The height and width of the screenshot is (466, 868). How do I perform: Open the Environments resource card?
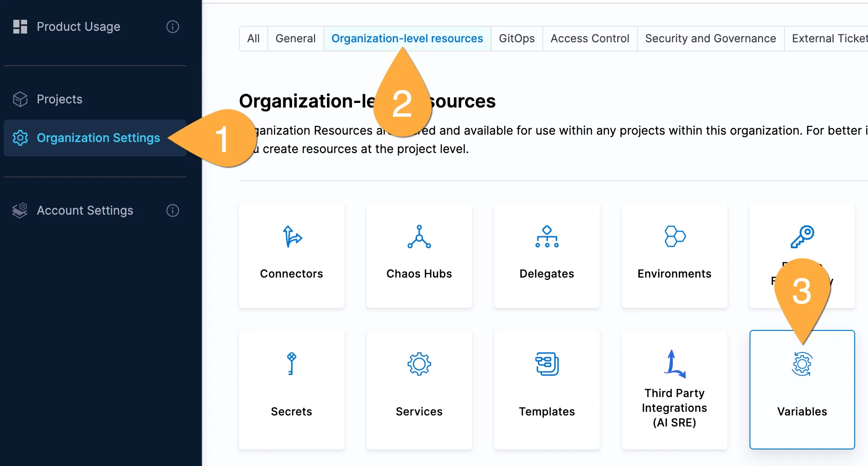coord(674,256)
